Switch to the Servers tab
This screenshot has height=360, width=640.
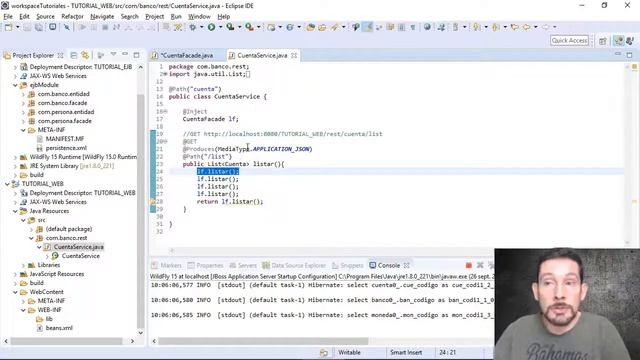(243, 265)
